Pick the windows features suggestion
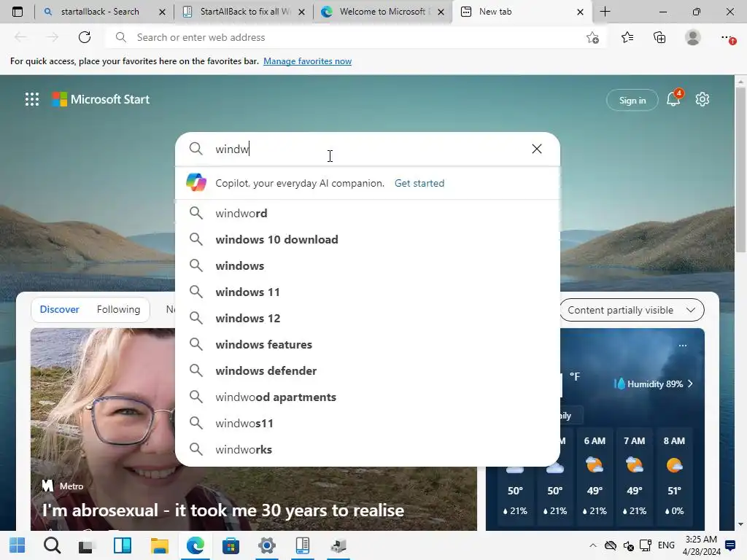The width and height of the screenshot is (747, 560). [x=368, y=344]
